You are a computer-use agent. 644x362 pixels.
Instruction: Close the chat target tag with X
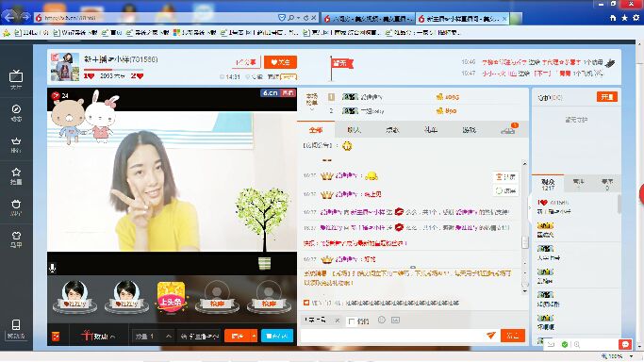[338, 321]
